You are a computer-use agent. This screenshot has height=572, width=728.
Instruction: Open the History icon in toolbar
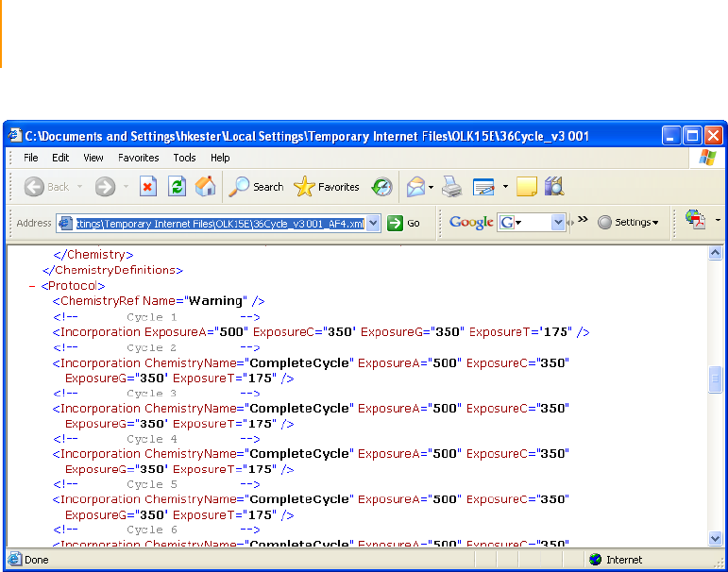pyautogui.click(x=381, y=187)
